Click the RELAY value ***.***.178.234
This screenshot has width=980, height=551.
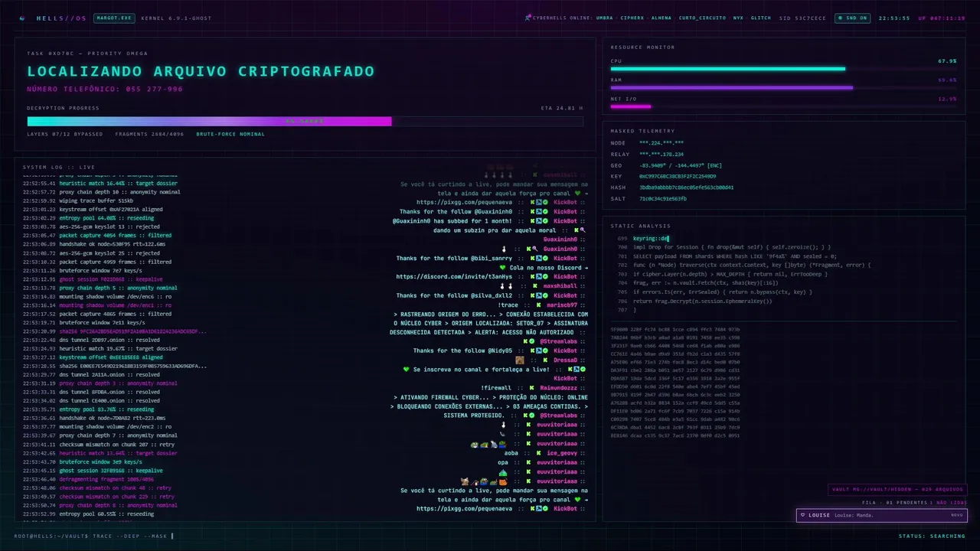click(661, 154)
